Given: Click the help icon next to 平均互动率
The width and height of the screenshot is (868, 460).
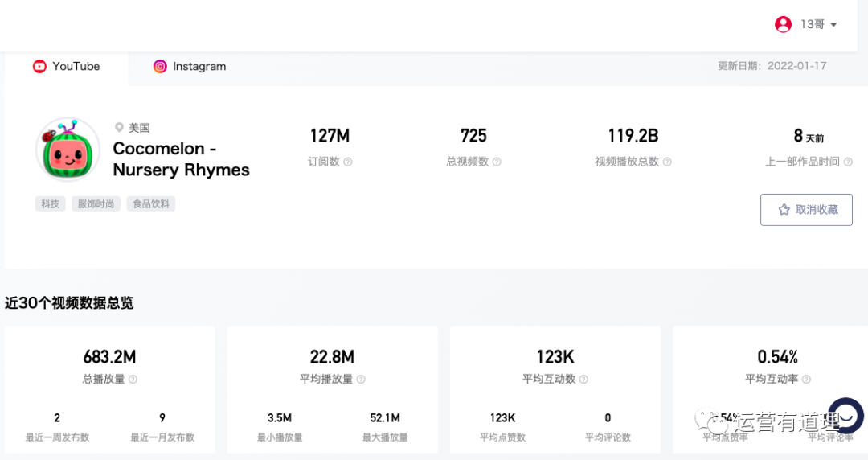Looking at the screenshot, I should click(x=806, y=379).
